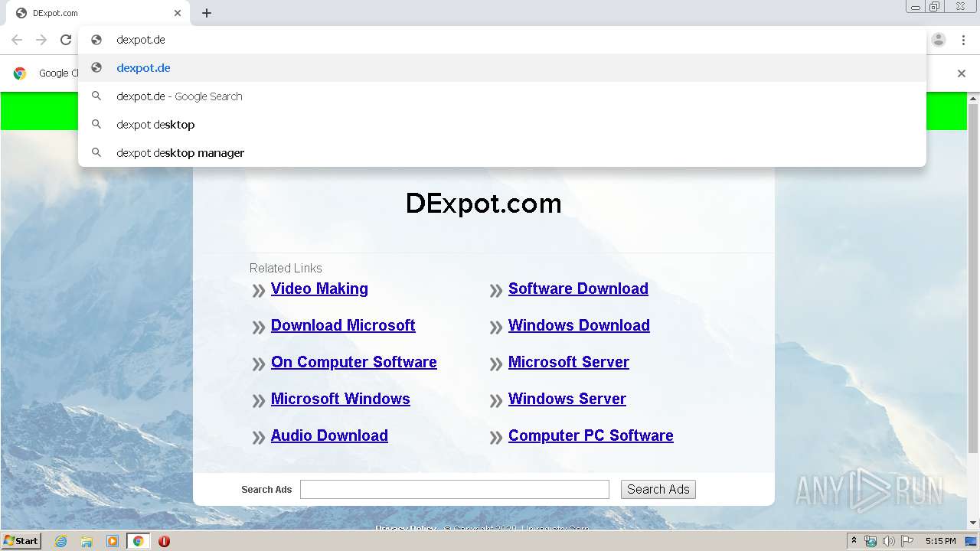Open the Windows Download link
Image resolution: width=980 pixels, height=551 pixels.
click(x=579, y=325)
